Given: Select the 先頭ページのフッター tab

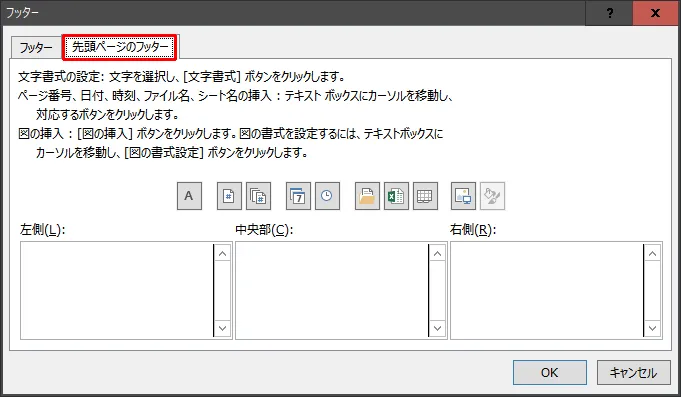Looking at the screenshot, I should click(120, 47).
